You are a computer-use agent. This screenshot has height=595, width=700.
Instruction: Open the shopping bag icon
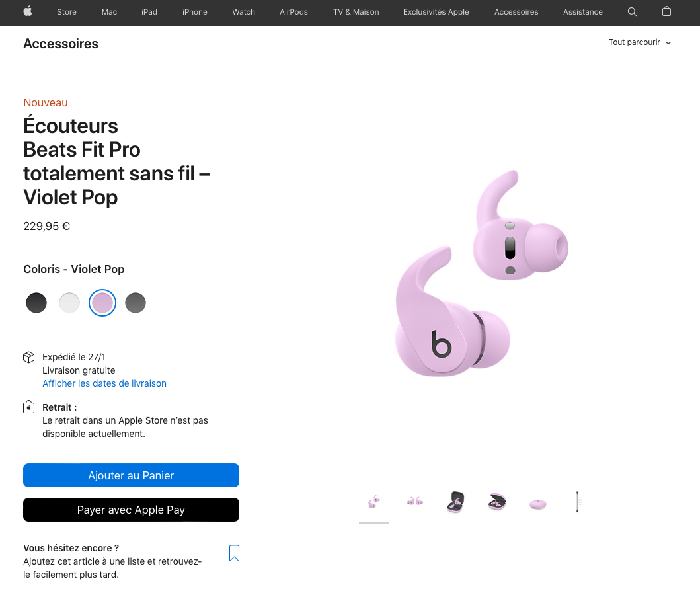coord(666,11)
